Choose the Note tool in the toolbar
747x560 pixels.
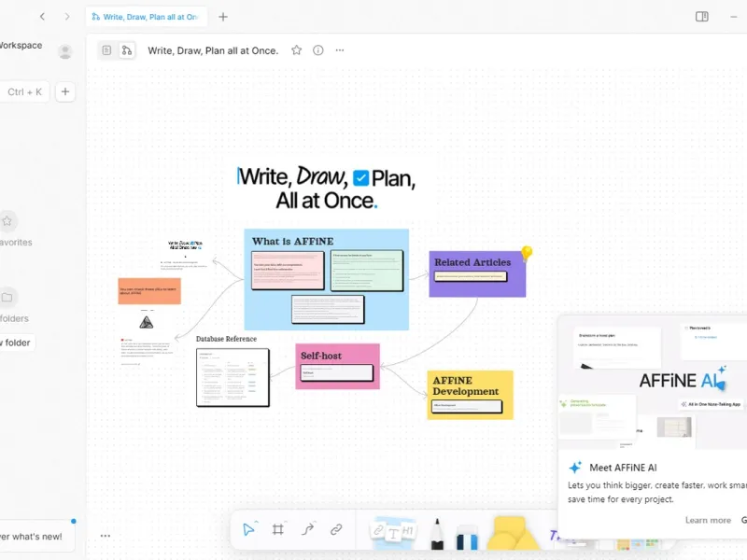point(393,532)
